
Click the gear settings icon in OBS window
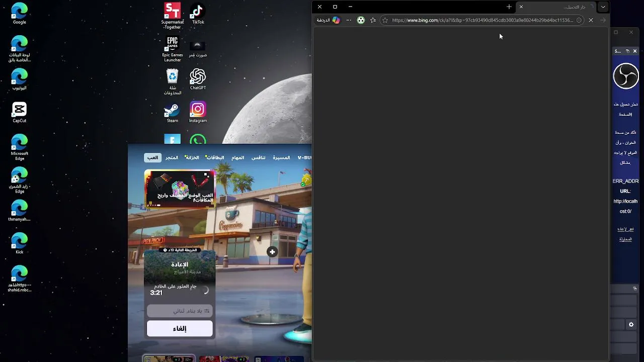(631, 325)
